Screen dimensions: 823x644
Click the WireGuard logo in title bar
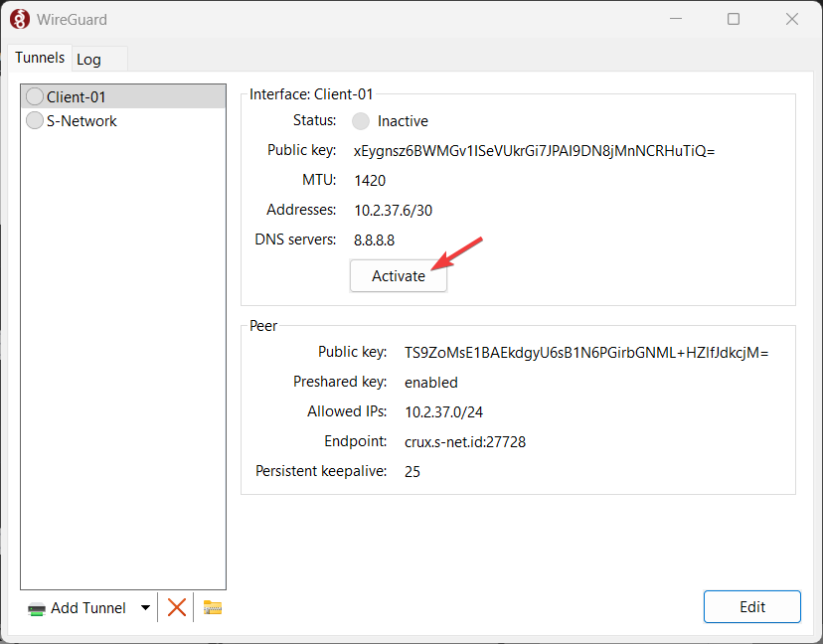(x=20, y=20)
